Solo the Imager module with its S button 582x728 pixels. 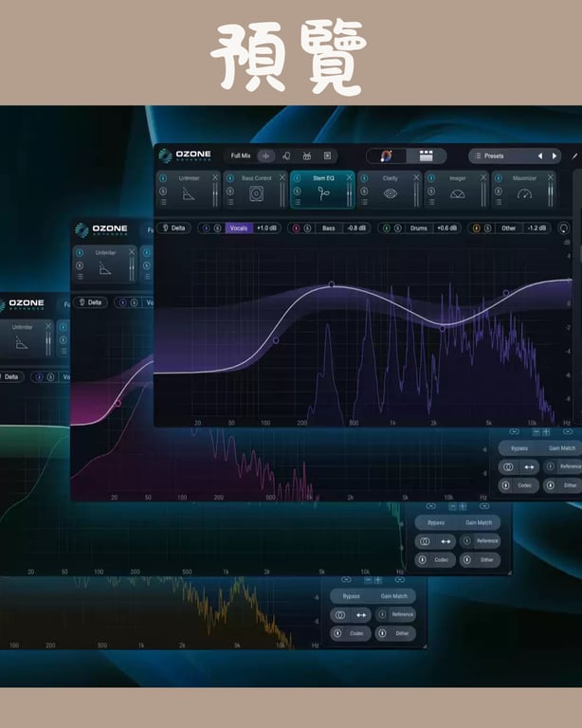point(431,191)
